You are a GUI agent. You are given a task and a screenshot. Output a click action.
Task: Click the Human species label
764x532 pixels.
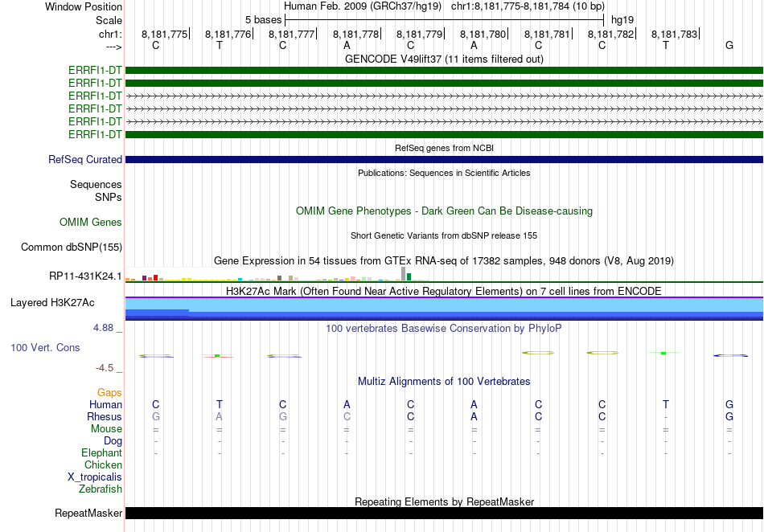105,404
